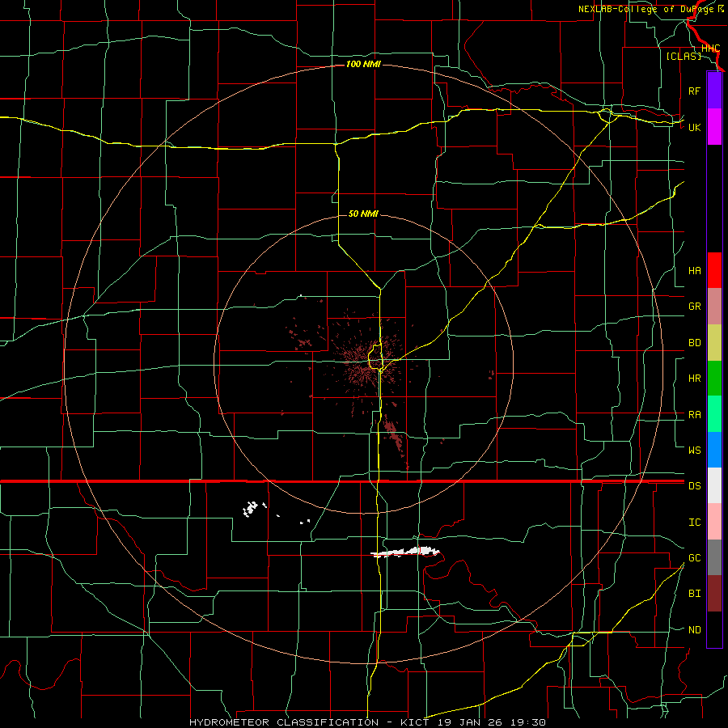Click the yellow BD legend swatch
Screen dimensions: 728x728
coord(714,343)
